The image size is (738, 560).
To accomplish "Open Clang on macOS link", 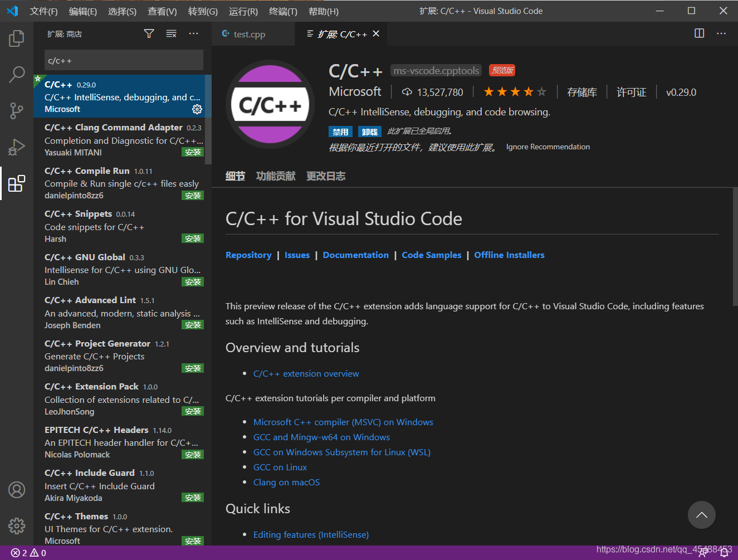I will click(286, 482).
